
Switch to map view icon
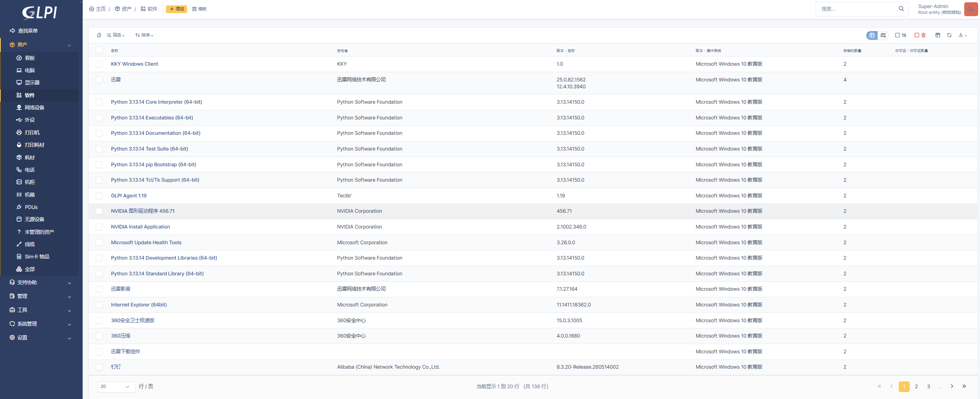(883, 35)
